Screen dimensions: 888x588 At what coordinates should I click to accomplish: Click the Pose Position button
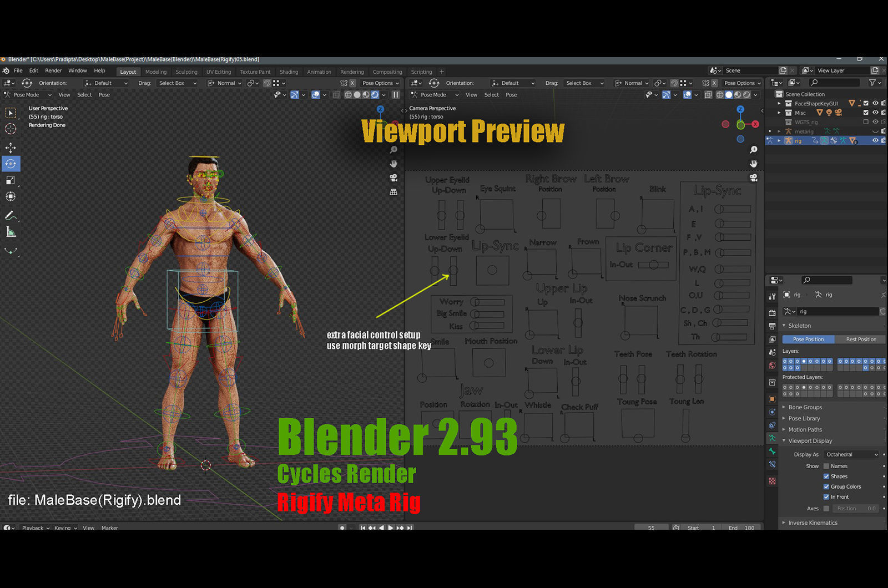[808, 339]
